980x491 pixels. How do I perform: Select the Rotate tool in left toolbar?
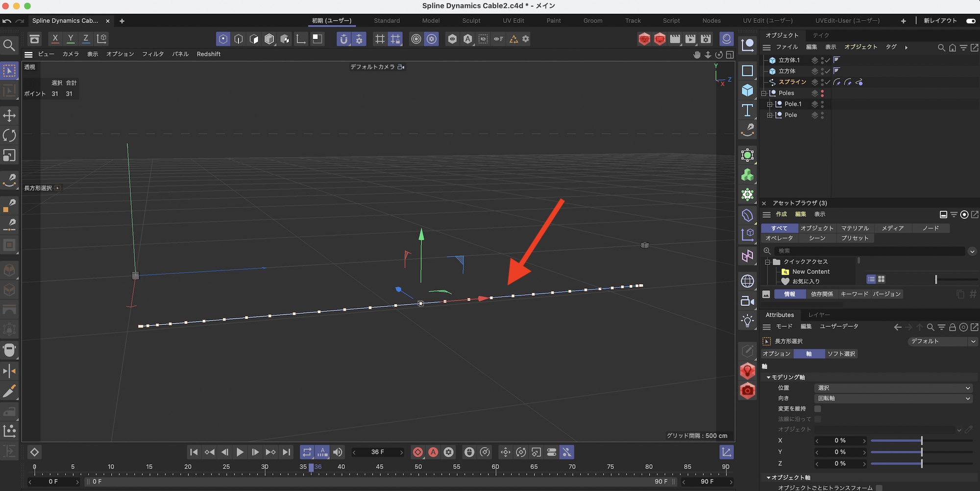pyautogui.click(x=9, y=135)
